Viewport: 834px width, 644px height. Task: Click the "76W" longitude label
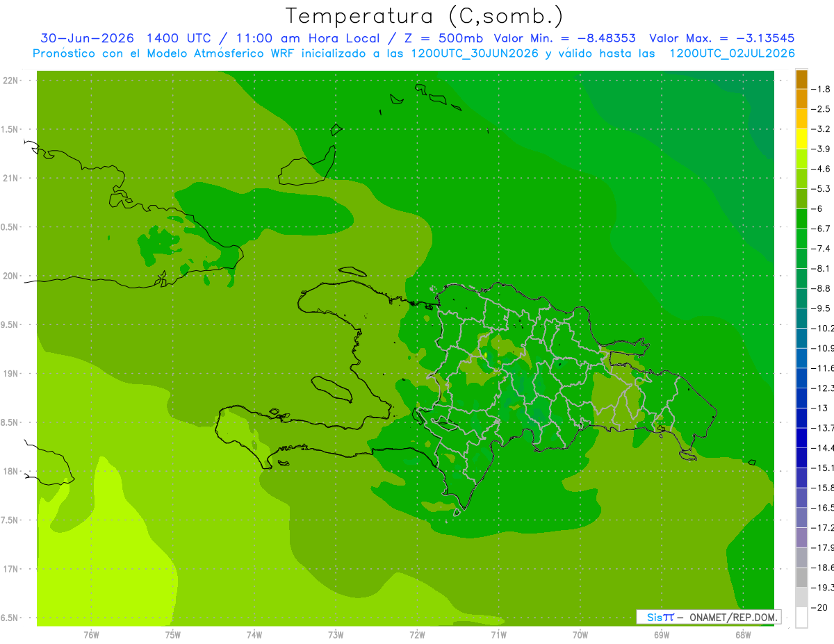[x=91, y=635]
